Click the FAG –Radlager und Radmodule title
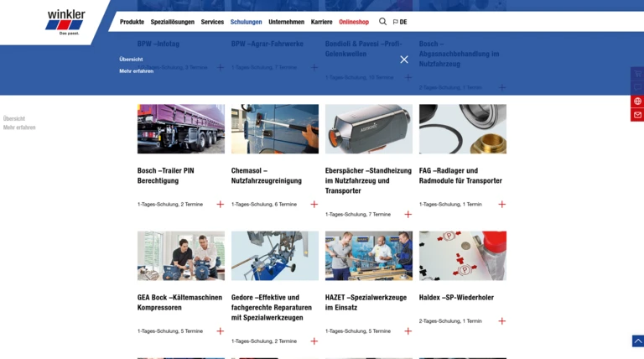Image resolution: width=644 pixels, height=359 pixels. (460, 176)
